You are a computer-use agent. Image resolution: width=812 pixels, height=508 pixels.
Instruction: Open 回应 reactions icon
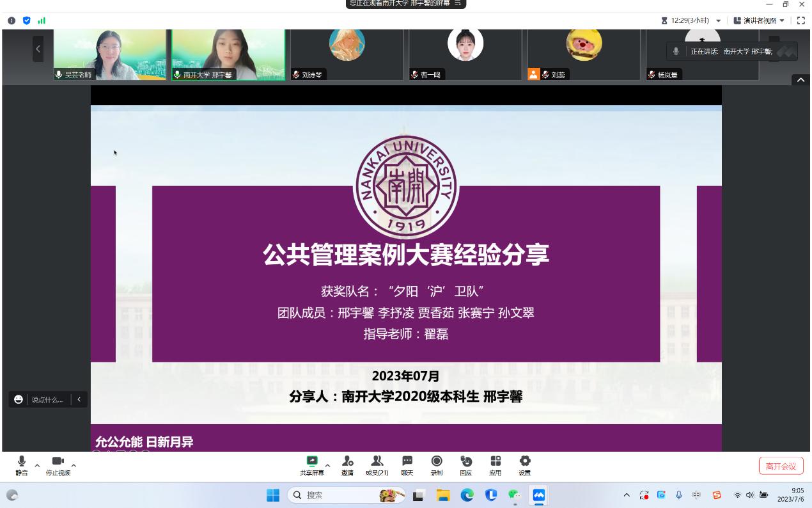pyautogui.click(x=466, y=465)
